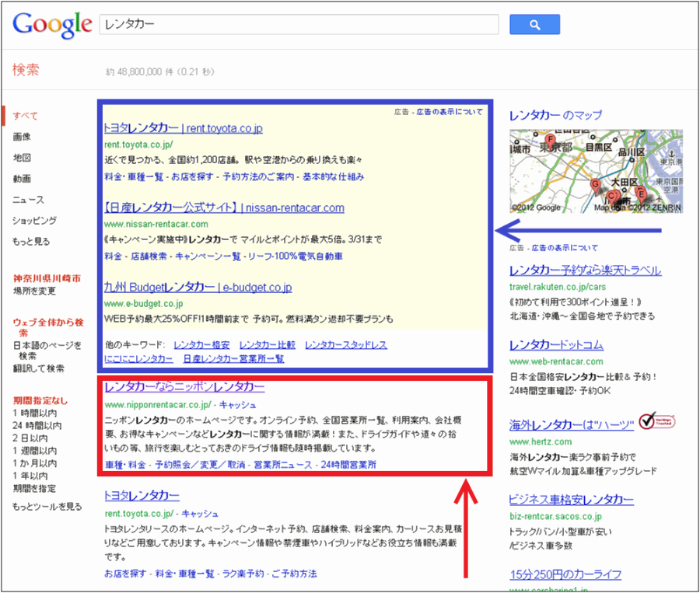The width and height of the screenshot is (700, 593).
Task: Click the Nissan ad sitelink 店舗検索
Action: [x=149, y=256]
